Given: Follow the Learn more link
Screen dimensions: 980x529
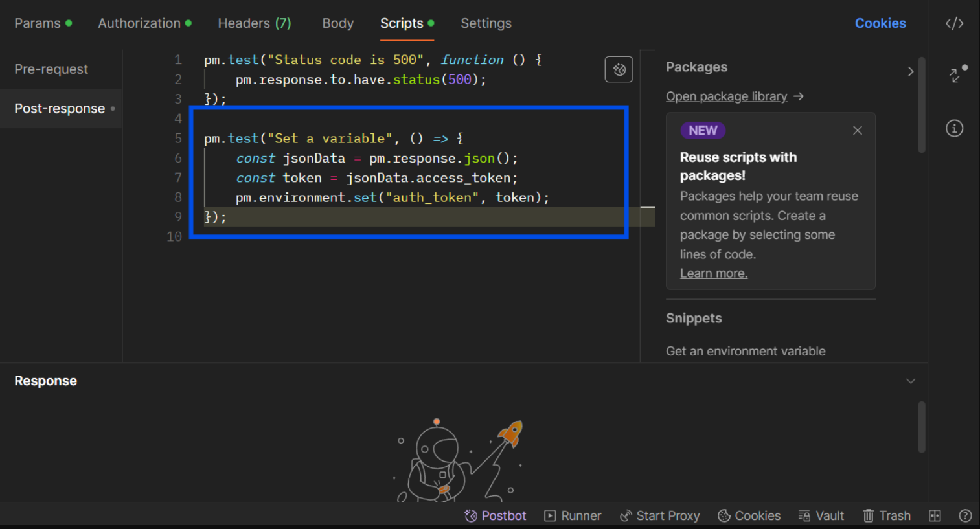Looking at the screenshot, I should coord(714,273).
